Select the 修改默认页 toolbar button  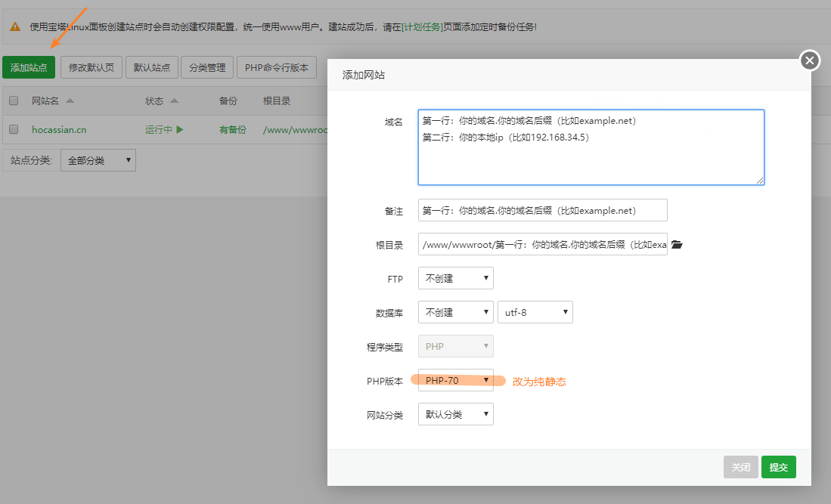[91, 66]
